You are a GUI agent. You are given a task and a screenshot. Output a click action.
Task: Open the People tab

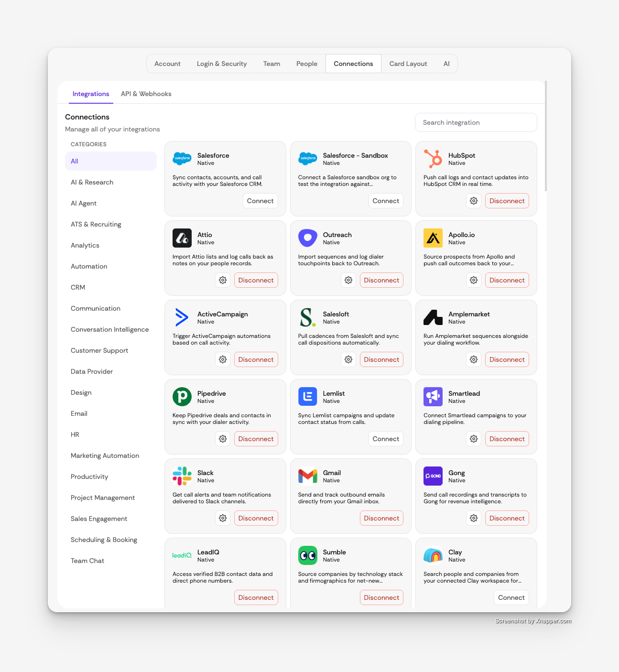(x=307, y=64)
